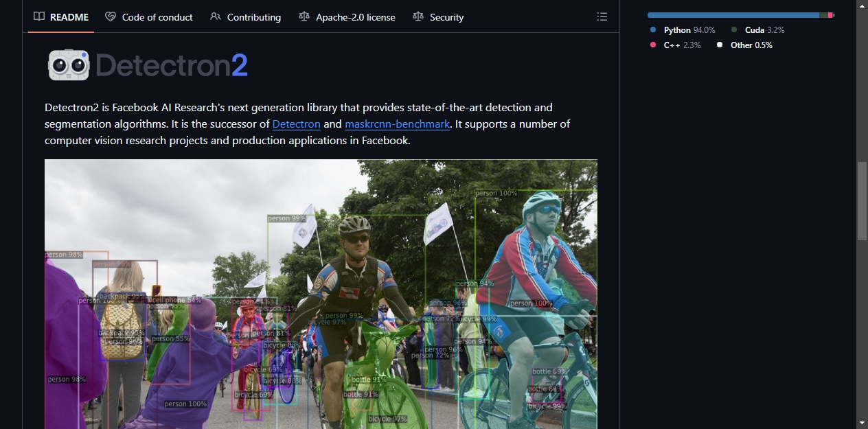Click the scrollbar up arrow
The width and height of the screenshot is (868, 429).
click(x=862, y=5)
